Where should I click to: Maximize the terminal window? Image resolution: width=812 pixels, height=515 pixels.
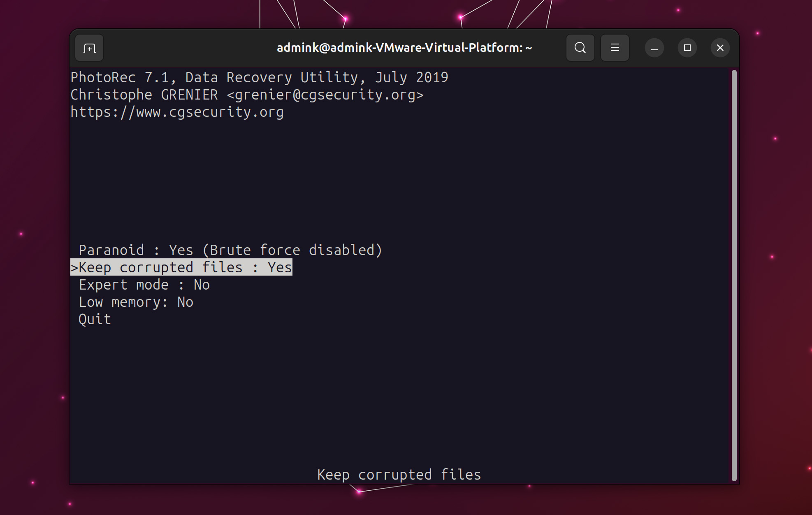(x=687, y=48)
